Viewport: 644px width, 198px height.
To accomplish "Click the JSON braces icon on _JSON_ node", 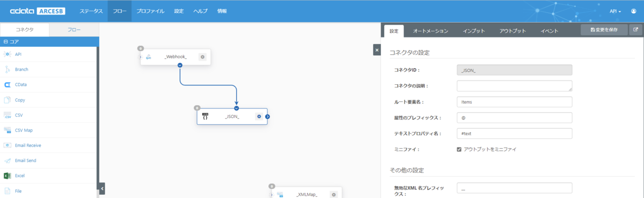I will coord(205,116).
